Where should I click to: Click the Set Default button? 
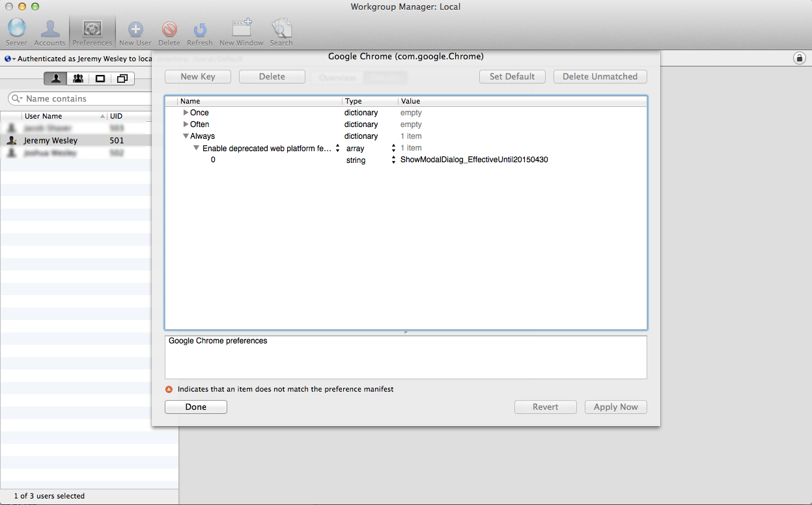click(x=512, y=76)
